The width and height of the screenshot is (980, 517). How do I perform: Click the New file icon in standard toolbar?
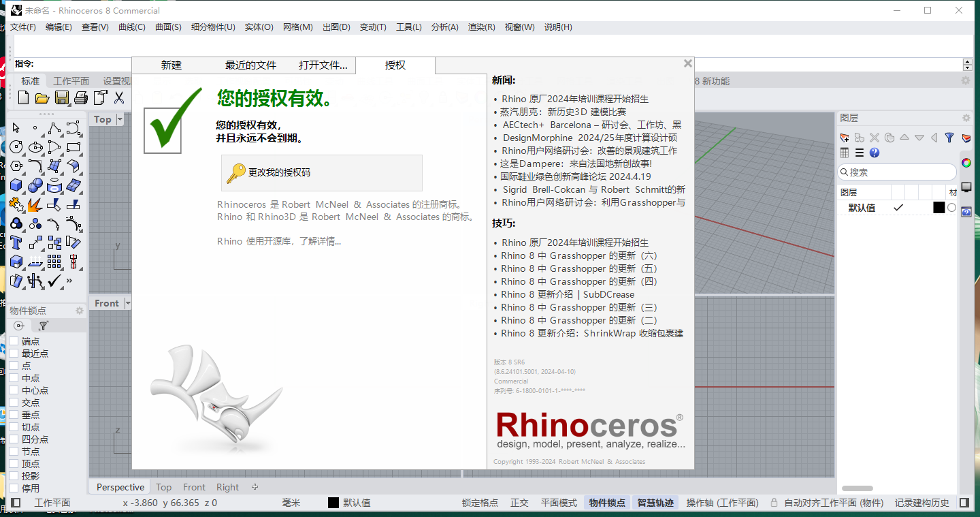pyautogui.click(x=24, y=98)
